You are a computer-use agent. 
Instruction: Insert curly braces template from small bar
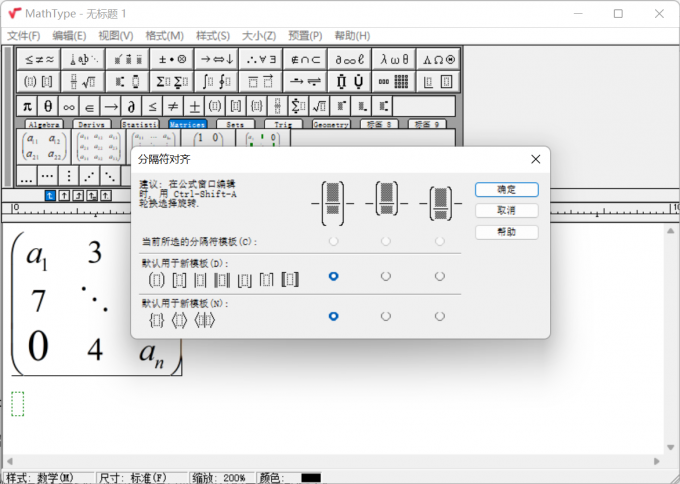point(256,106)
